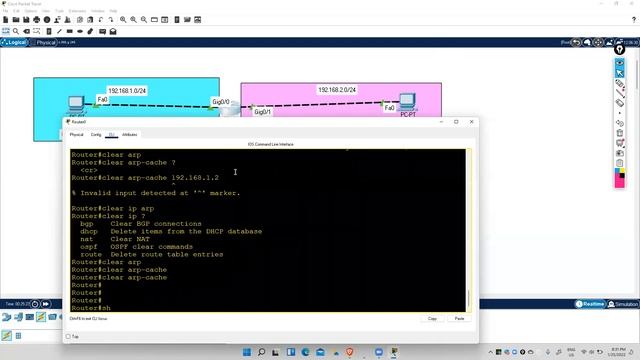Click the Zoom In magnifier icon
Image resolution: width=640 pixels, height=360 pixels.
tap(123, 20)
